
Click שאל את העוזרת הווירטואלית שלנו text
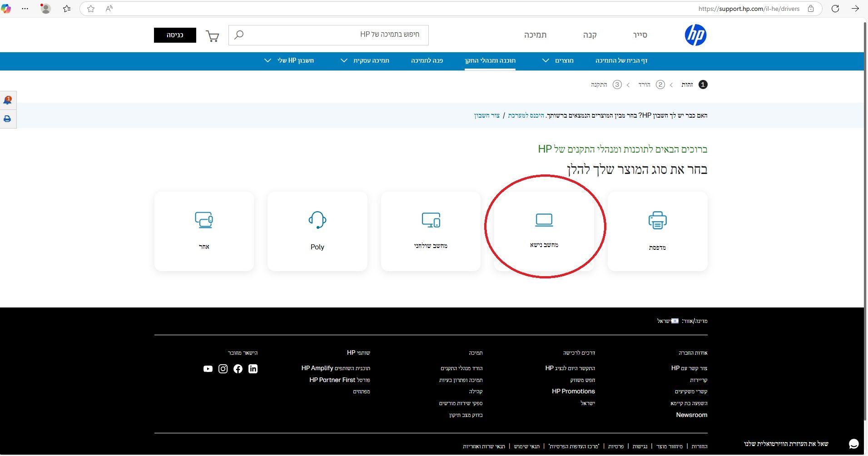[786, 444]
